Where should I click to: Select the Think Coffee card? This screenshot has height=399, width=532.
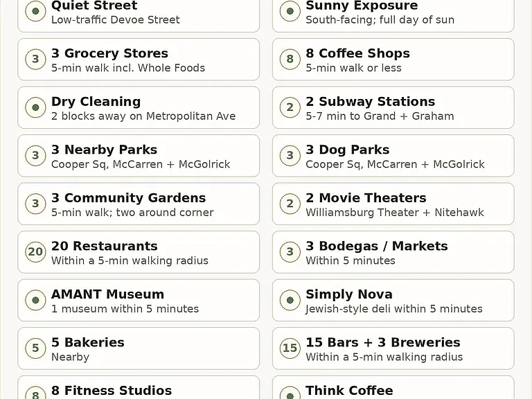393,387
